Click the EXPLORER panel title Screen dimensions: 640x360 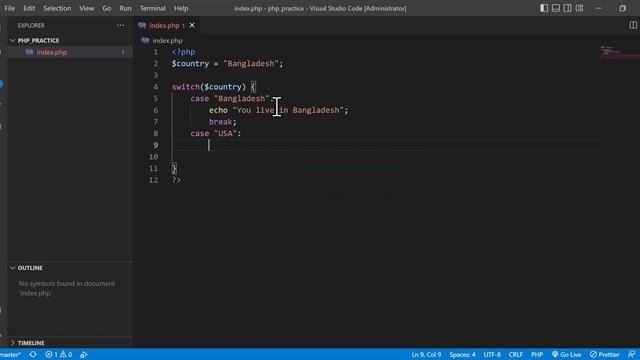[31, 25]
